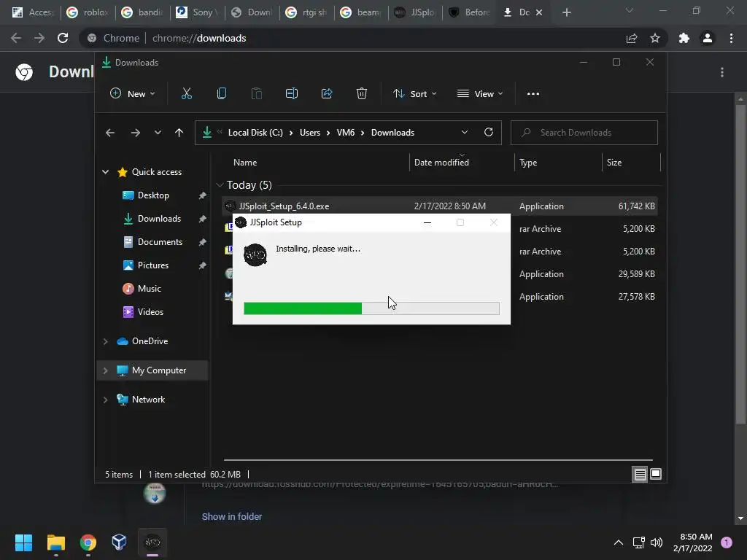Open the Sort dropdown menu
This screenshot has height=560, width=747.
point(414,94)
